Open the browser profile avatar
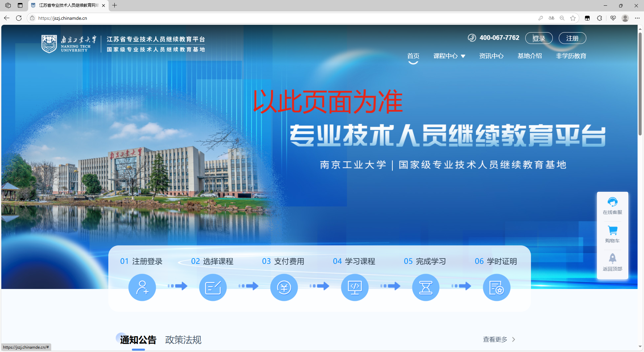 (x=625, y=18)
